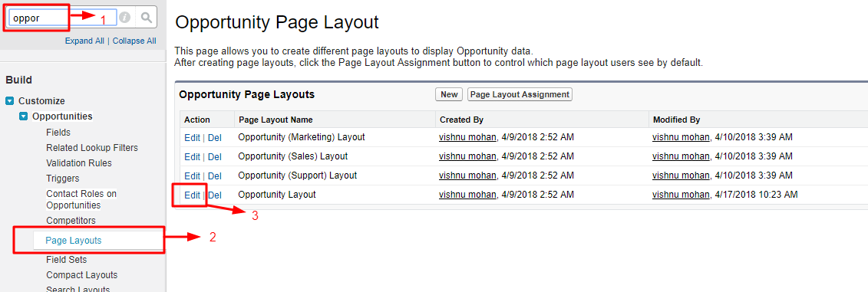Click Expand All link
This screenshot has height=292, width=868.
[84, 41]
